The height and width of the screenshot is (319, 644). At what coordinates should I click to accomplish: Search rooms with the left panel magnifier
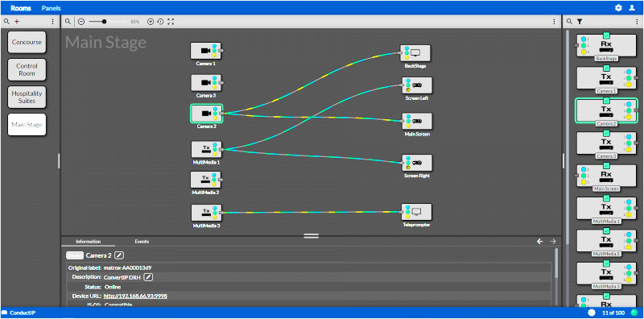[6, 22]
